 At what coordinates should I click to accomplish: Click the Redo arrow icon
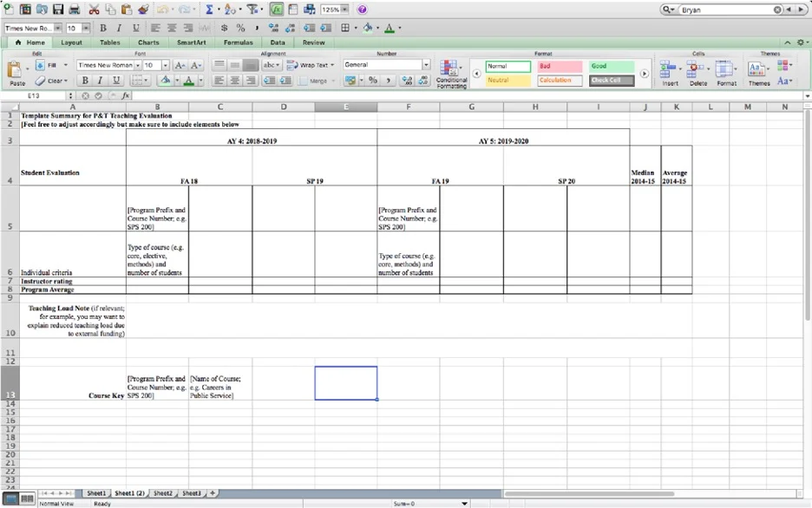185,10
